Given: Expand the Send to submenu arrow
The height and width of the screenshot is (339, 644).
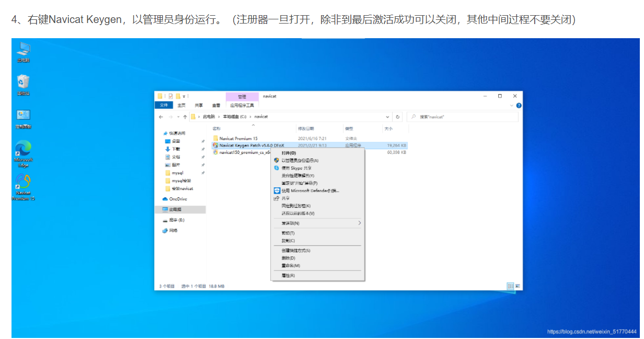Looking at the screenshot, I should pyautogui.click(x=359, y=223).
